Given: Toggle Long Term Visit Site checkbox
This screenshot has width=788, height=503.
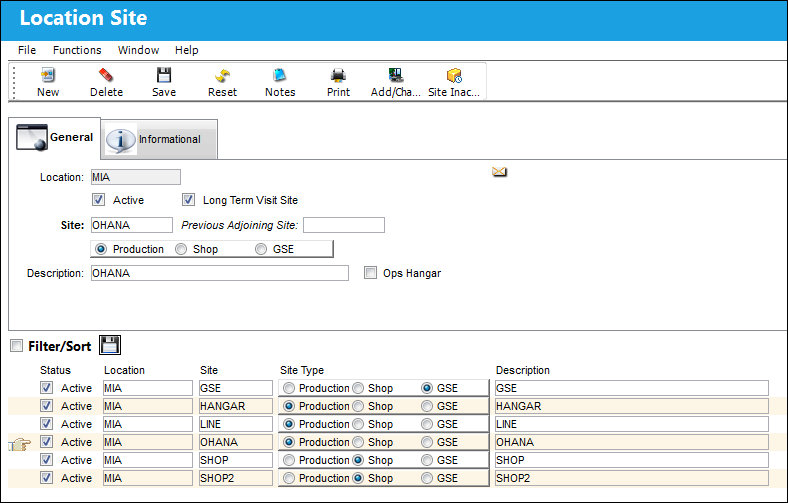Looking at the screenshot, I should coord(188,200).
